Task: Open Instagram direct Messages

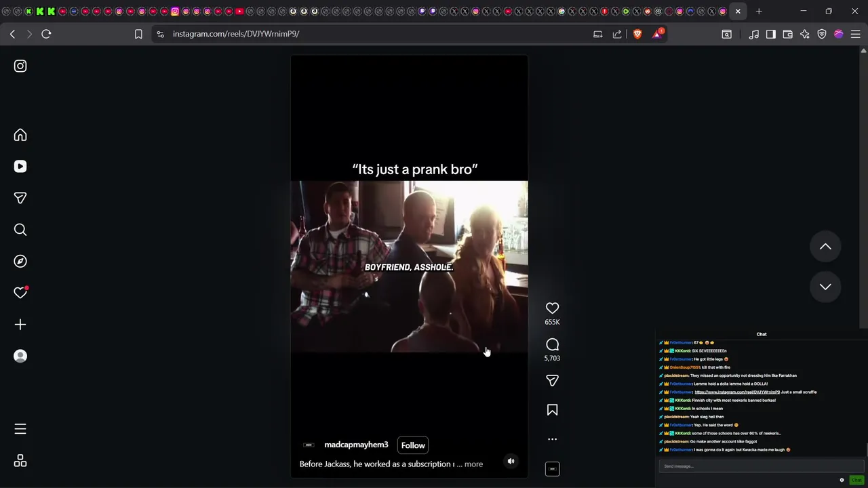Action: pyautogui.click(x=20, y=198)
